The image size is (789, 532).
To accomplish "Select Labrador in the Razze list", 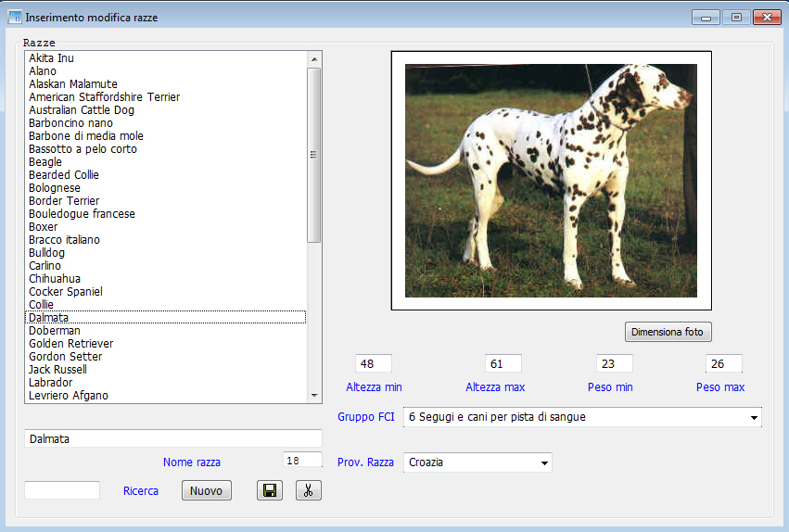I will click(x=50, y=383).
